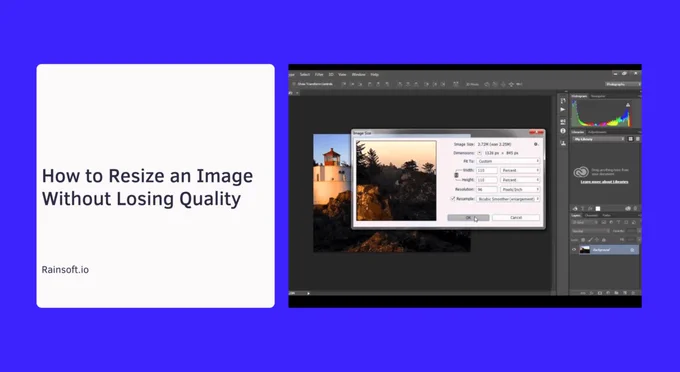Click the Image Size preview thumbnail
The width and height of the screenshot is (680, 372).
coord(396,180)
